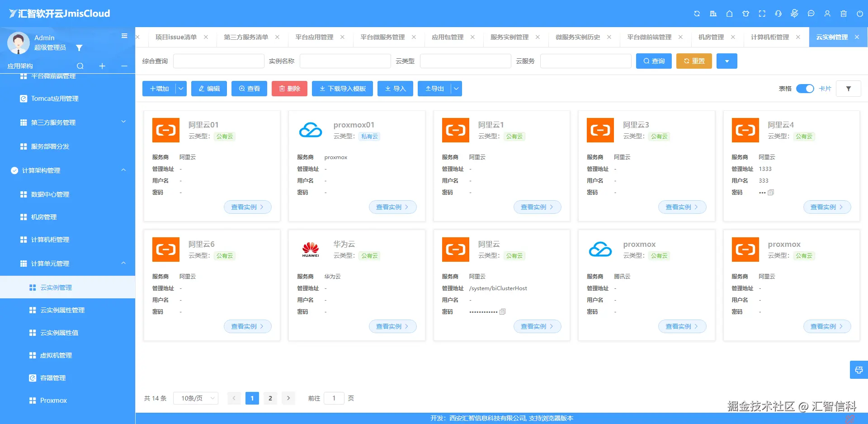868x424 pixels.
Task: Go to home via house icon
Action: click(x=729, y=14)
